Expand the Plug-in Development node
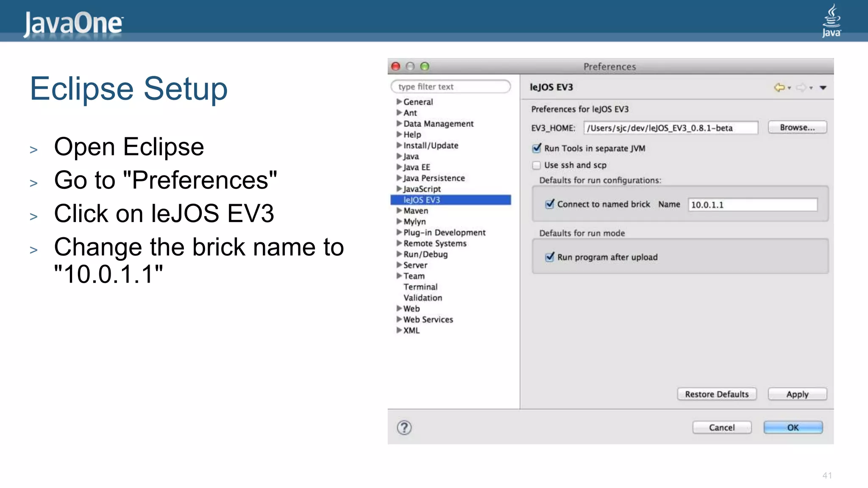Image resolution: width=868 pixels, height=488 pixels. [399, 232]
